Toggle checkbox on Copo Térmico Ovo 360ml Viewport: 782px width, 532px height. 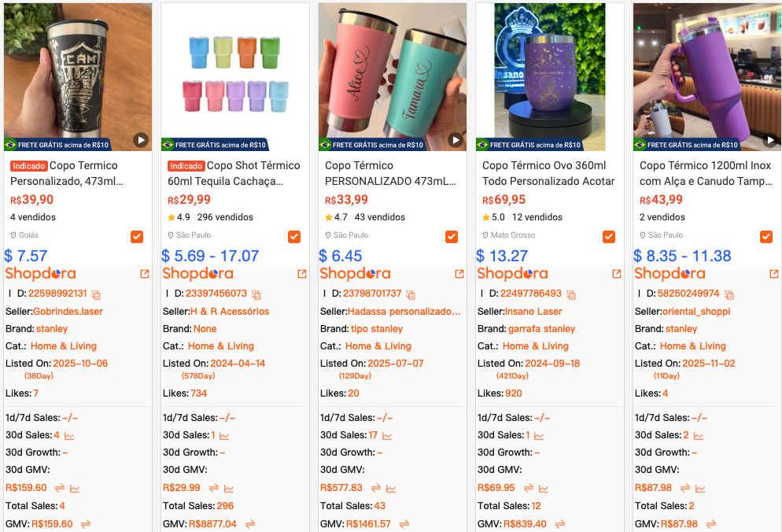pyautogui.click(x=609, y=237)
